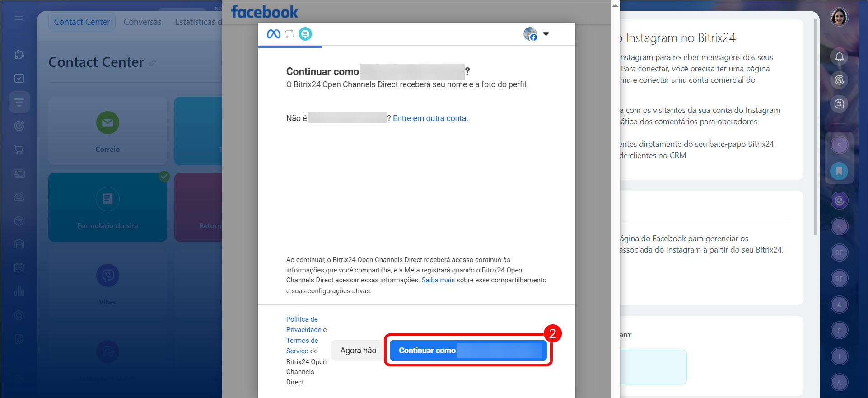This screenshot has height=398, width=868.
Task: Open the bar chart analytics sidebar icon
Action: coord(19,291)
